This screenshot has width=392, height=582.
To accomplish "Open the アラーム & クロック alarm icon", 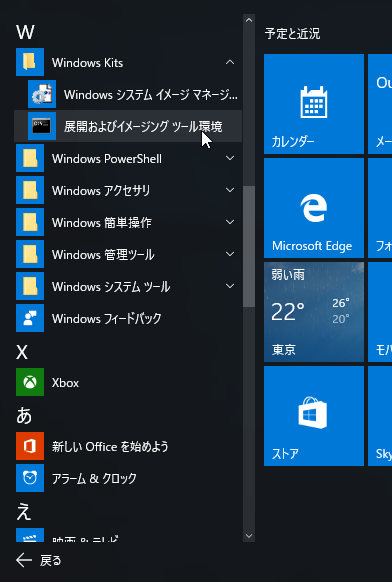I will (x=30, y=478).
